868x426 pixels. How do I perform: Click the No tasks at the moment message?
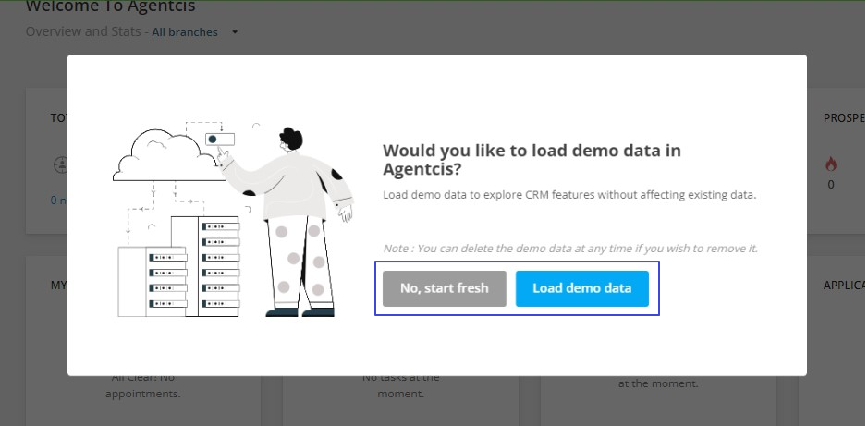[401, 385]
